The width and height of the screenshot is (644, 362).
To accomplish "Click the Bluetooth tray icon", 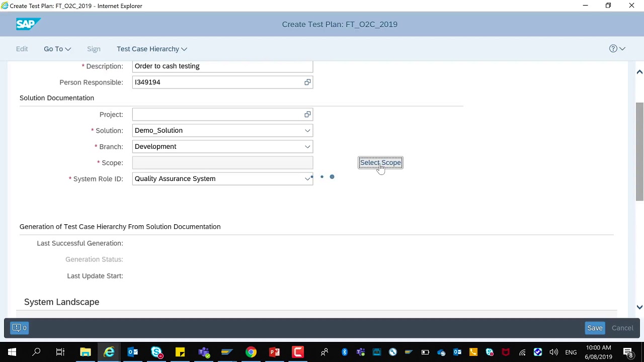I will 345,352.
